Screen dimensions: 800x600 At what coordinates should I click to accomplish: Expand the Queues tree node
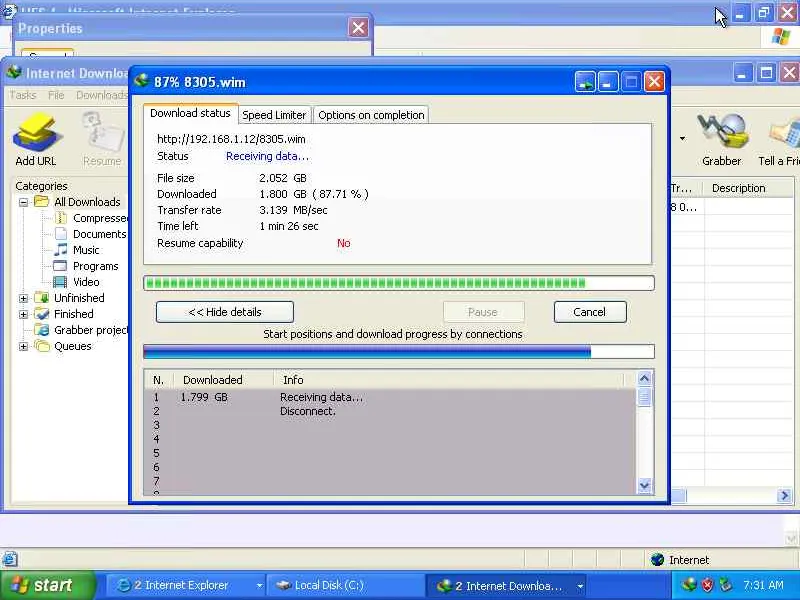pos(23,346)
